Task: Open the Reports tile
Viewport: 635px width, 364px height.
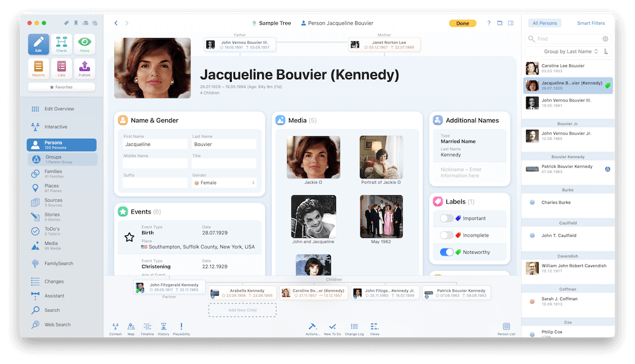Action: coord(39,68)
